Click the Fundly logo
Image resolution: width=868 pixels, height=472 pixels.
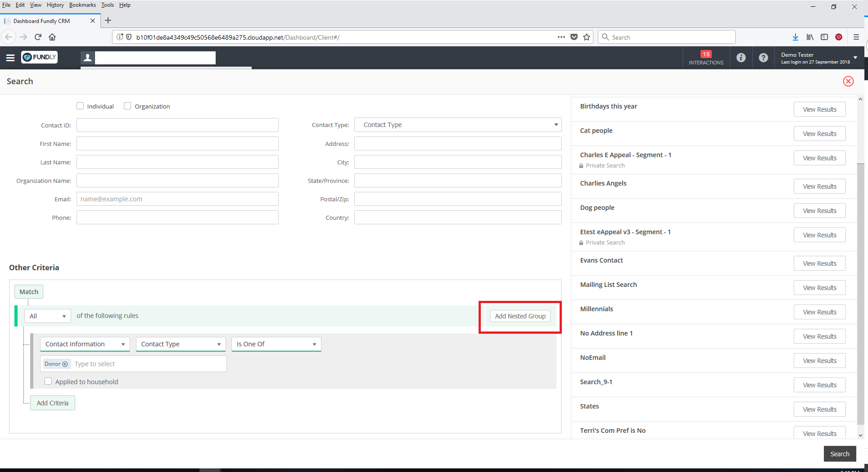[40, 57]
